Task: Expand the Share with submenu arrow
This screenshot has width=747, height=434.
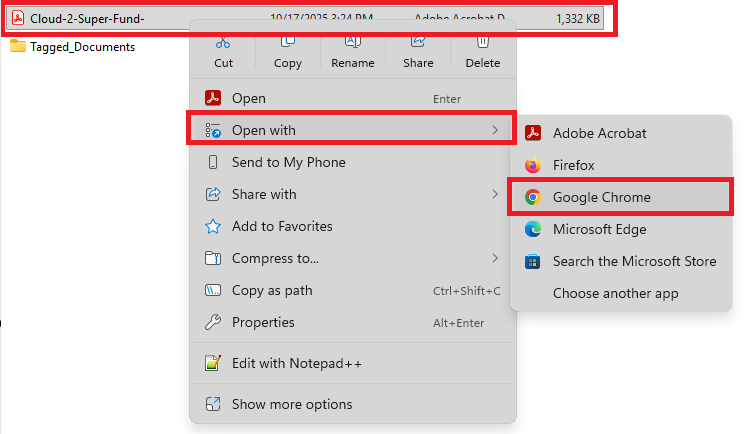Action: (494, 194)
